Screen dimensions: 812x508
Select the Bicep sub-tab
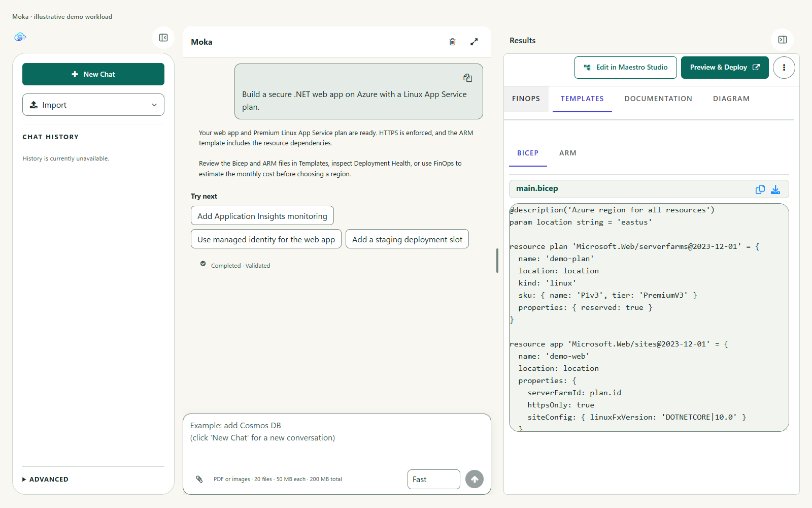(528, 153)
